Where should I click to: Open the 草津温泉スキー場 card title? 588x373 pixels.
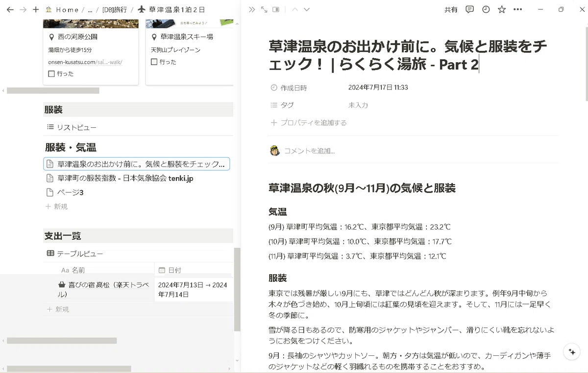pos(187,37)
